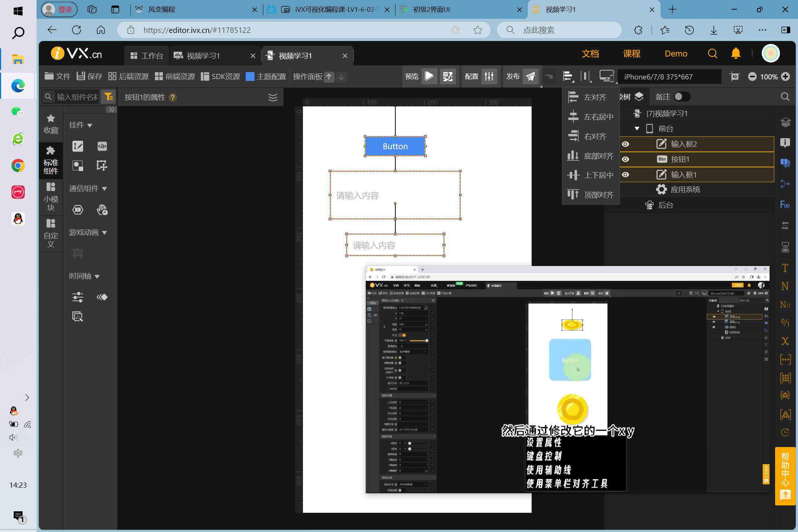Open File Explorer from the taskbar

[18, 59]
